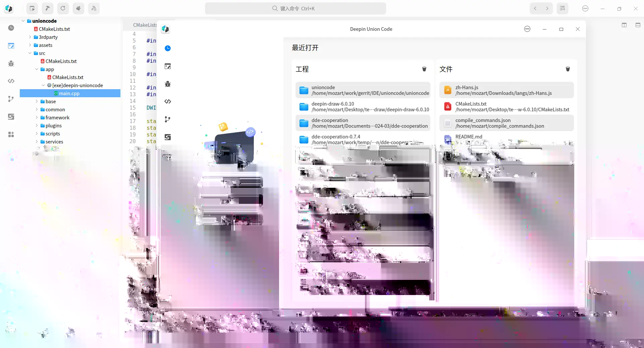Click the run program icon in main toolbar
This screenshot has width=644, height=348.
coord(32,8)
